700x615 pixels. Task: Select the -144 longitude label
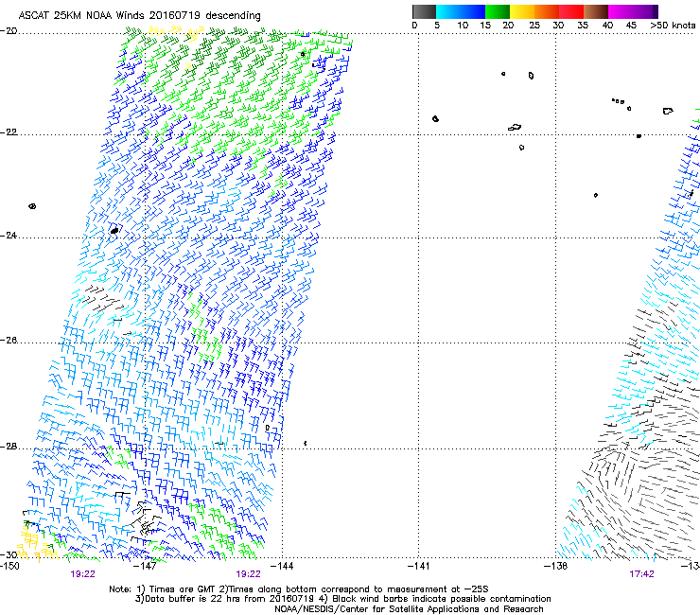[x=282, y=567]
